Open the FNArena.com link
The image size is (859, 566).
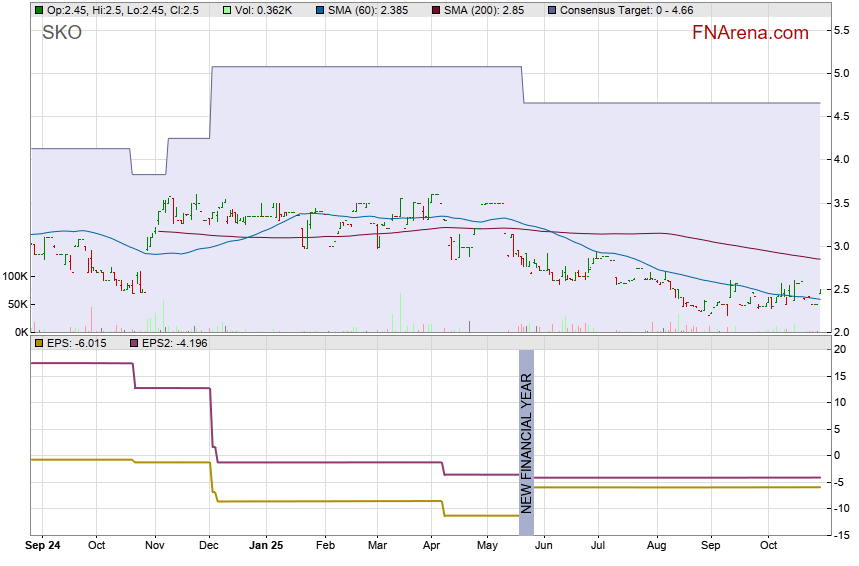click(x=750, y=33)
